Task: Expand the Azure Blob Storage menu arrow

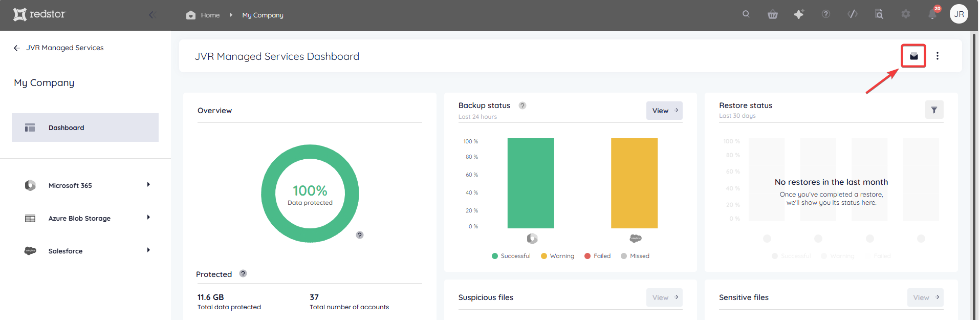Action: tap(148, 218)
